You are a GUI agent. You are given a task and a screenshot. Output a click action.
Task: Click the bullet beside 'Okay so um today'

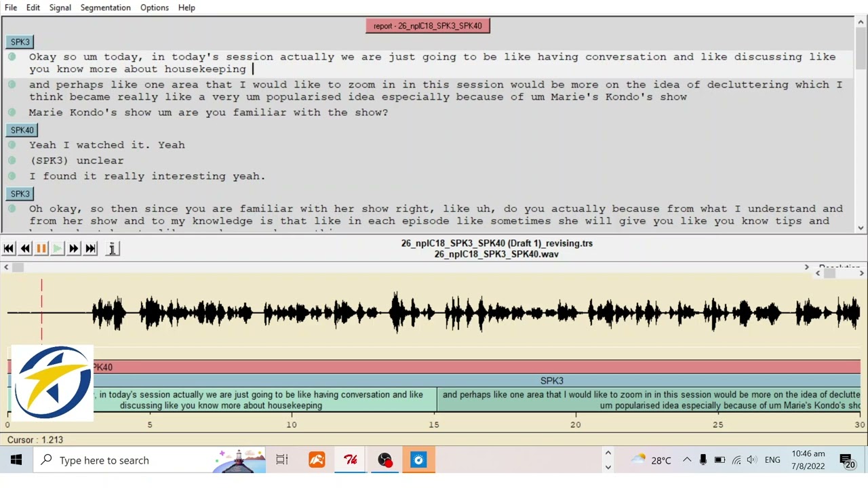pos(12,57)
